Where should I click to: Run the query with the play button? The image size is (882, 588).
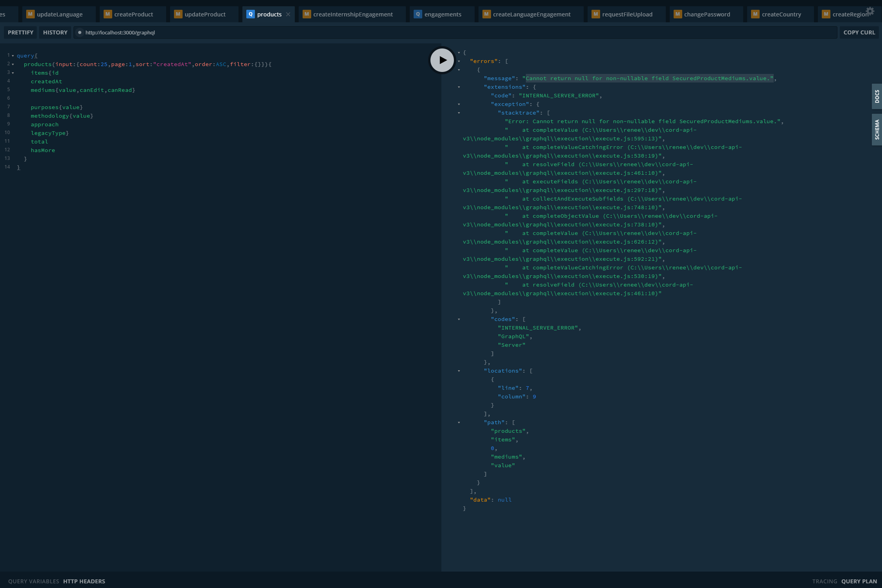click(442, 60)
